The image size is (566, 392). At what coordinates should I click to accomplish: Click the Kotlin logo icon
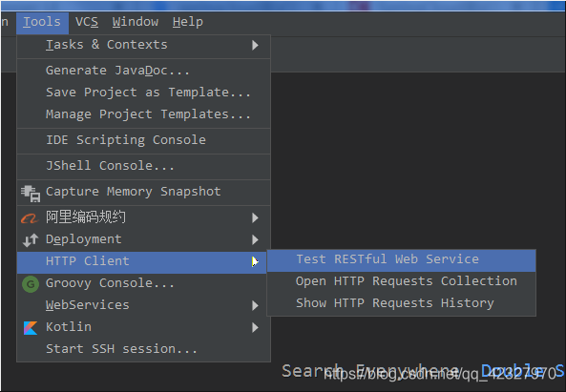[x=31, y=328]
